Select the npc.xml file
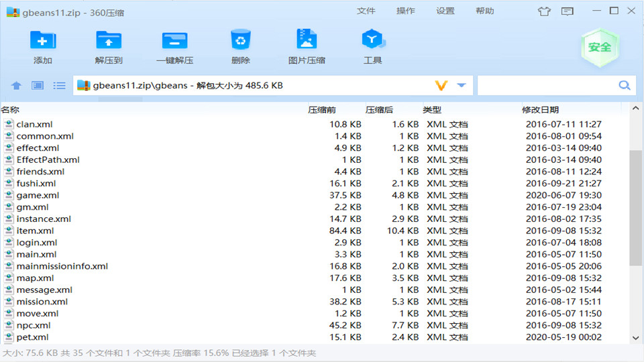The width and height of the screenshot is (644, 362). click(34, 326)
